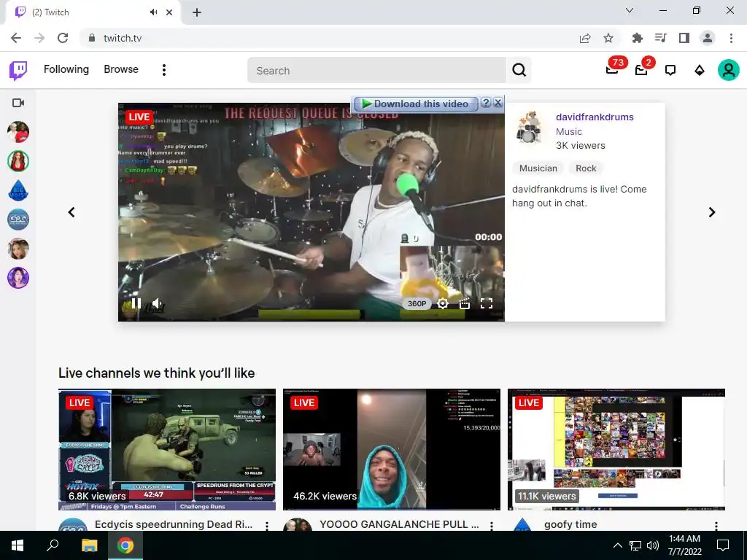
Task: Open the green-ringed channel avatar in sidebar
Action: 18,161
